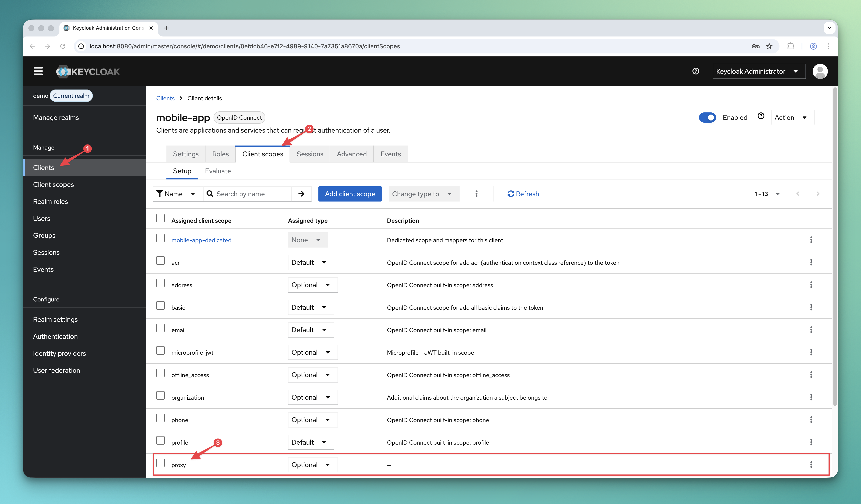The height and width of the screenshot is (504, 861).
Task: Open kebab menu for proxy row
Action: click(x=811, y=464)
